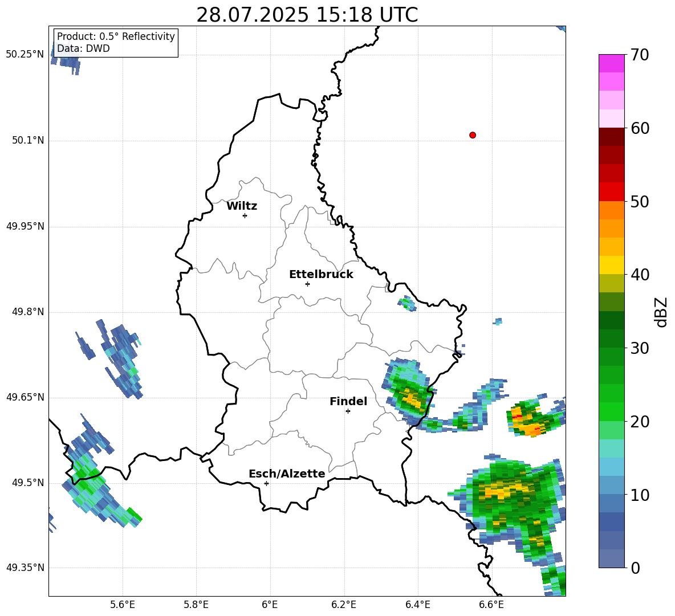Screen dimensions: 675x616
Task: Click the Findel station cross marker
Action: coord(348,411)
